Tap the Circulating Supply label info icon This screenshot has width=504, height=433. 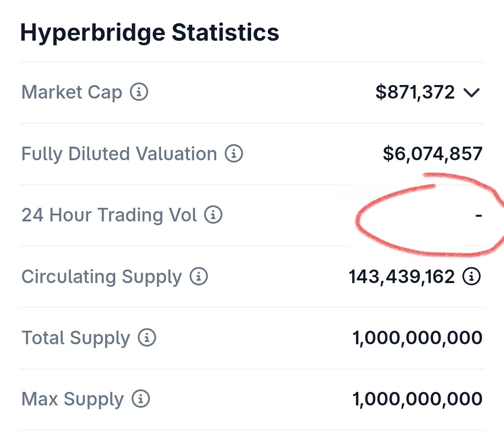point(199,277)
